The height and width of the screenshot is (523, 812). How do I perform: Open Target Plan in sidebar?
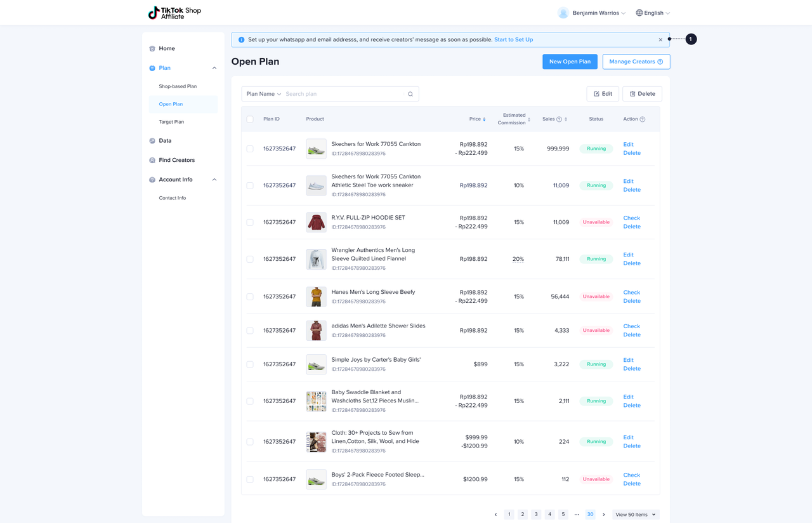click(171, 122)
